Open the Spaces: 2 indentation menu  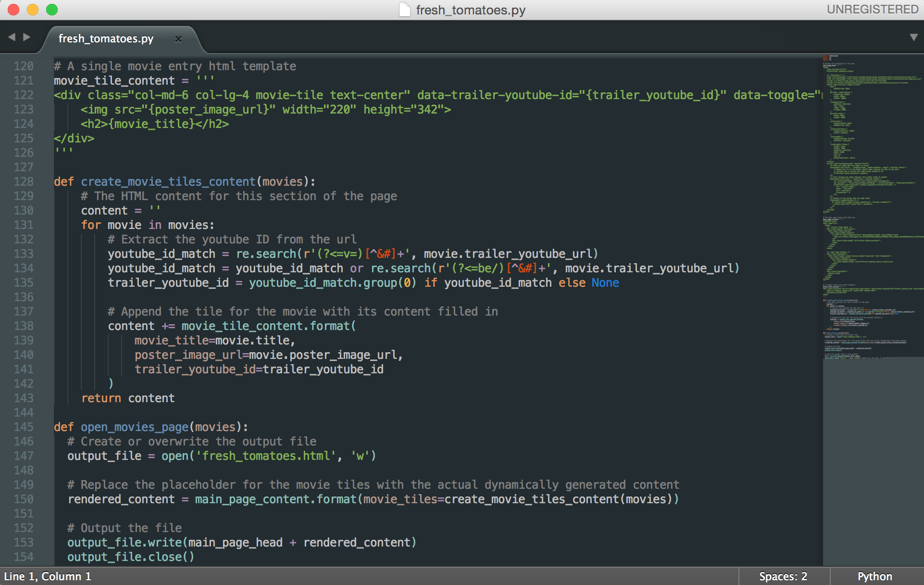click(x=783, y=576)
